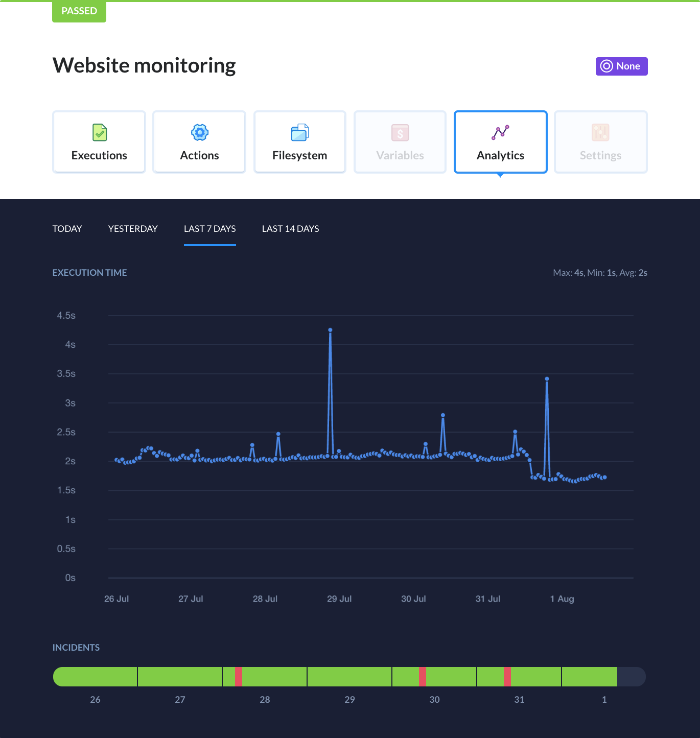
Task: Select the Analytics tab
Action: pos(501,142)
